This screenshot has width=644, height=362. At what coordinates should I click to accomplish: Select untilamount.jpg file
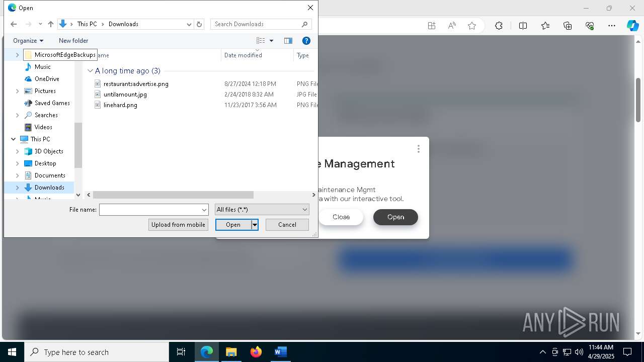click(125, 95)
